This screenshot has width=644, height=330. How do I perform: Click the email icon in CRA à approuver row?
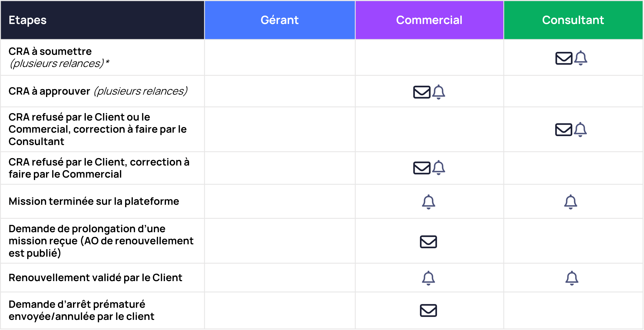[x=422, y=92]
